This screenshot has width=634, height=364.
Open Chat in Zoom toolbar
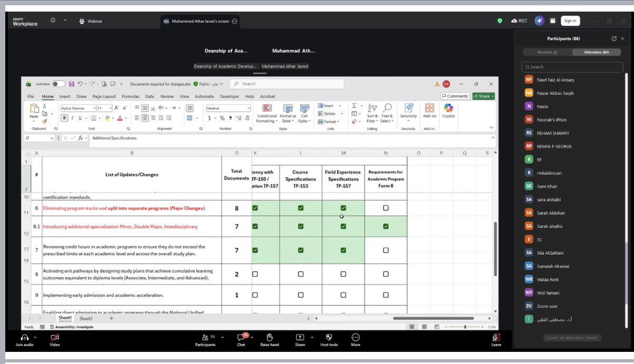click(x=241, y=340)
